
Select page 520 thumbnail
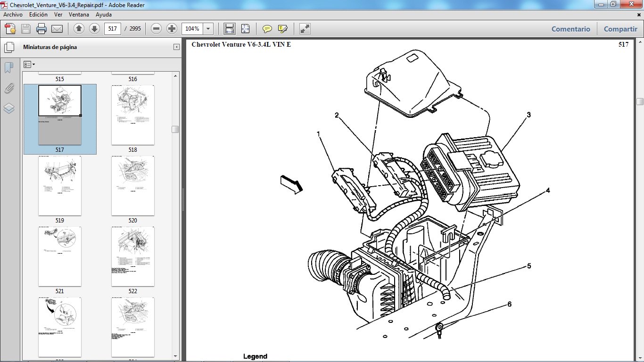[133, 185]
